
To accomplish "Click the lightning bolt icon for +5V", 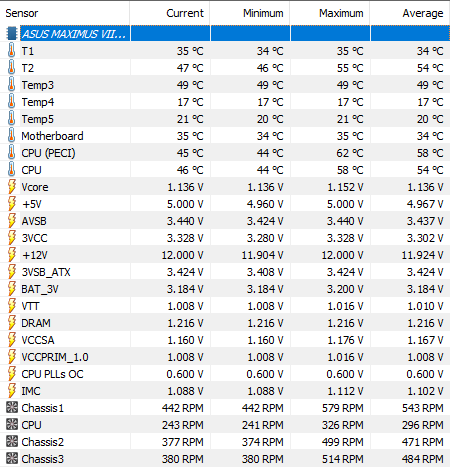I will pyautogui.click(x=12, y=204).
